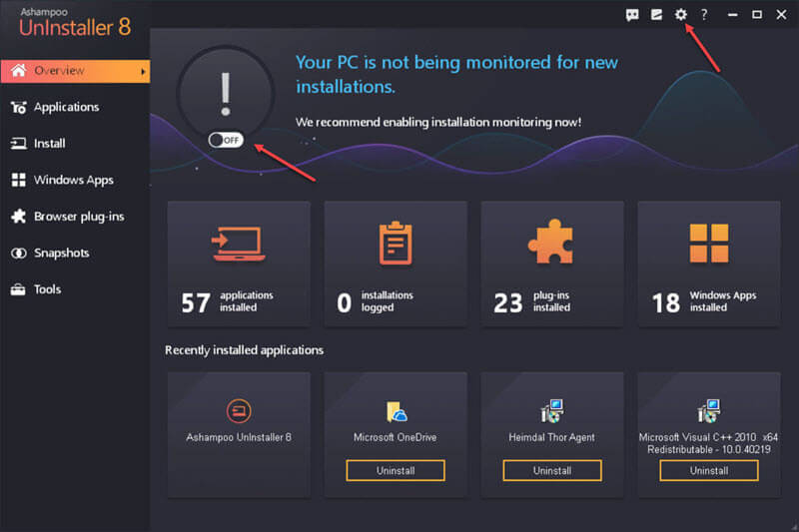Maximize the UnInstaller window
The image size is (799, 532).
[x=757, y=15]
